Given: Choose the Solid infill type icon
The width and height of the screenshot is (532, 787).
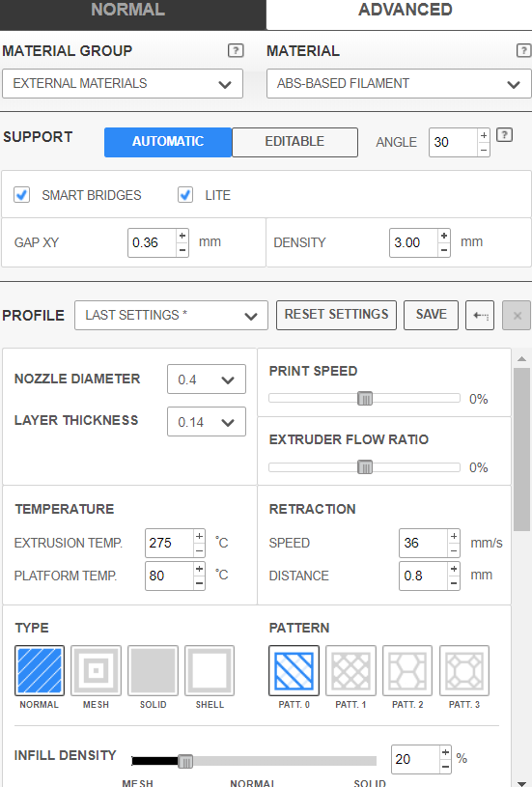Looking at the screenshot, I should [x=154, y=670].
